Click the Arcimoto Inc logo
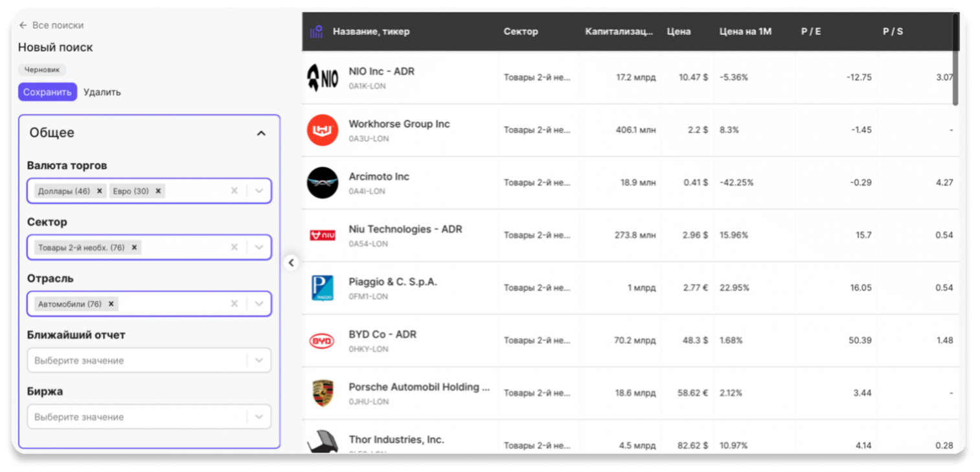The image size is (980, 472). [323, 183]
